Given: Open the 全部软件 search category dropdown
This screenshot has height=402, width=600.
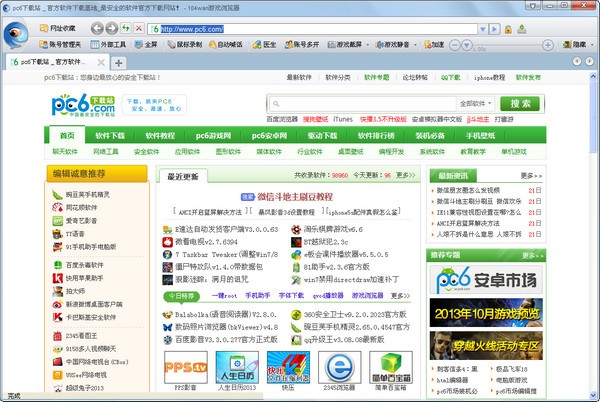Looking at the screenshot, I should point(476,104).
